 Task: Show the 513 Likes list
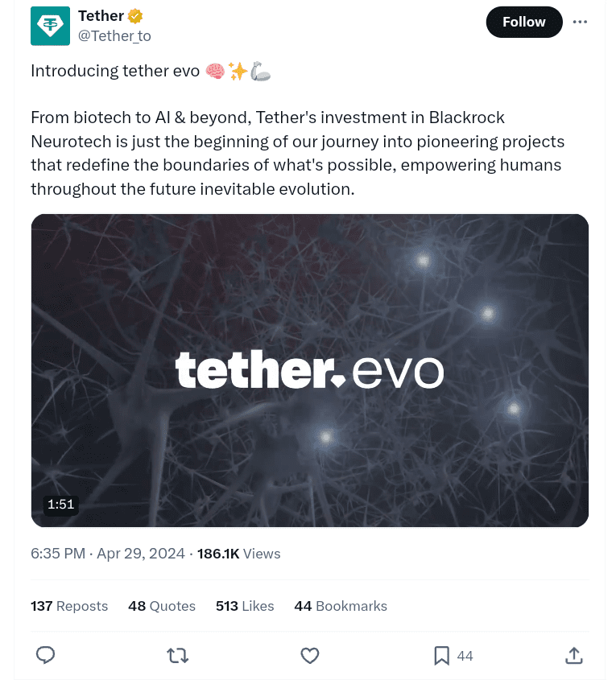[x=245, y=606]
